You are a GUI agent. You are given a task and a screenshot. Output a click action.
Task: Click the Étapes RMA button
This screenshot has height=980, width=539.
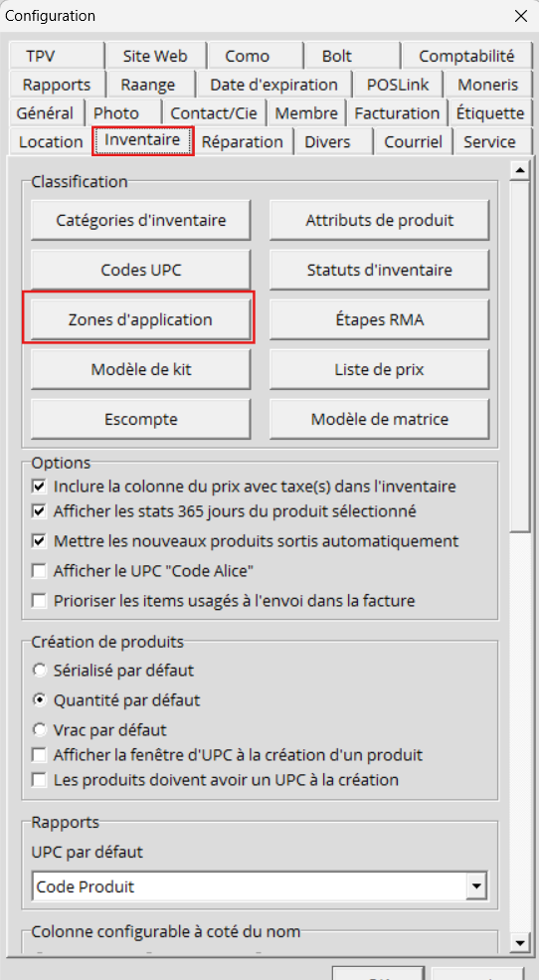coord(379,319)
